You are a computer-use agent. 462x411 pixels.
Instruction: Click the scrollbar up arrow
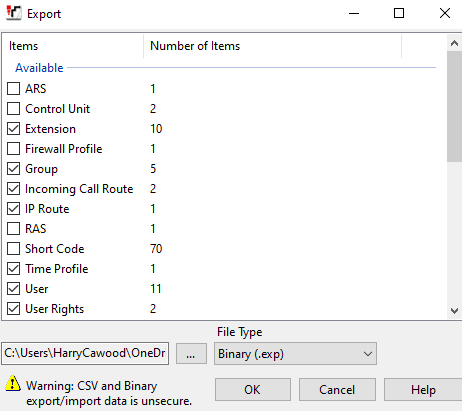tap(454, 43)
